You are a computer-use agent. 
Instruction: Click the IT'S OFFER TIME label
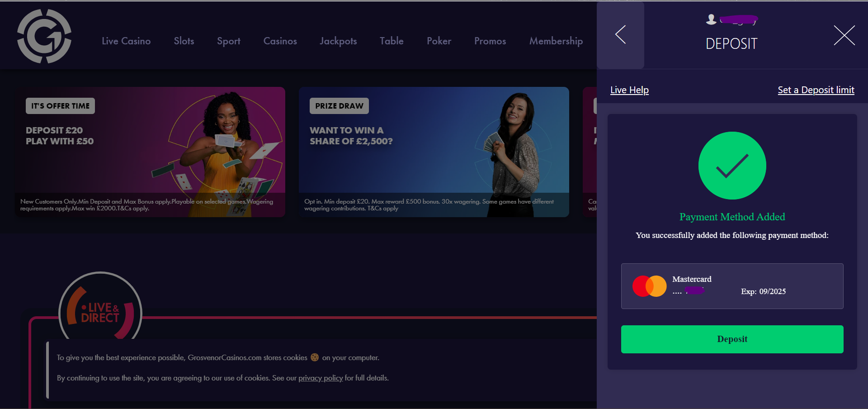[60, 106]
